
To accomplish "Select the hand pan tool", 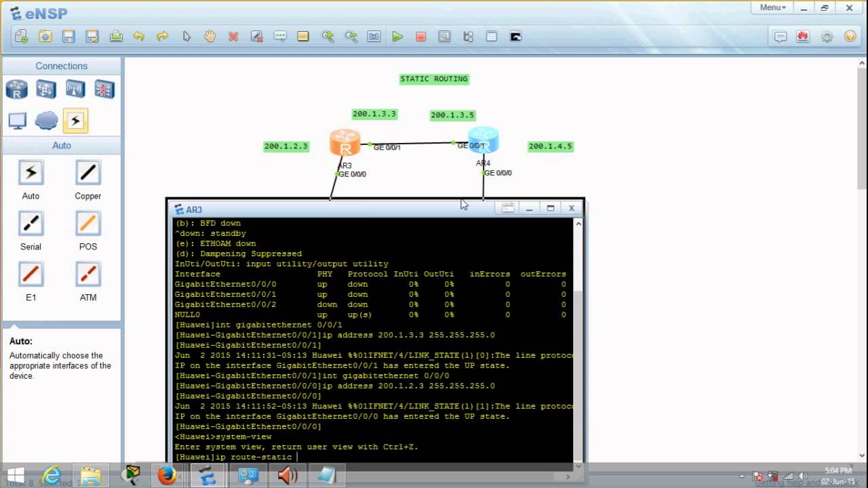I will tap(210, 37).
